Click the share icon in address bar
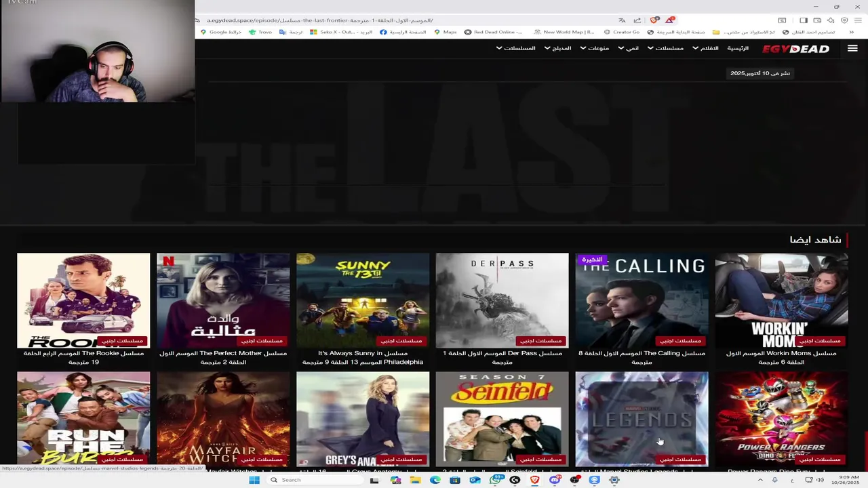Screen dimensions: 868x488 click(637, 20)
